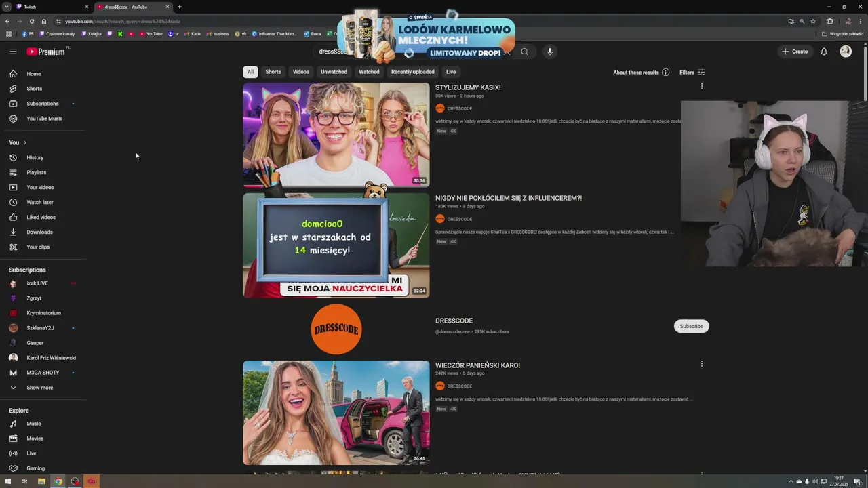Reload the page
Screen dimensions: 868x488
coord(31,21)
